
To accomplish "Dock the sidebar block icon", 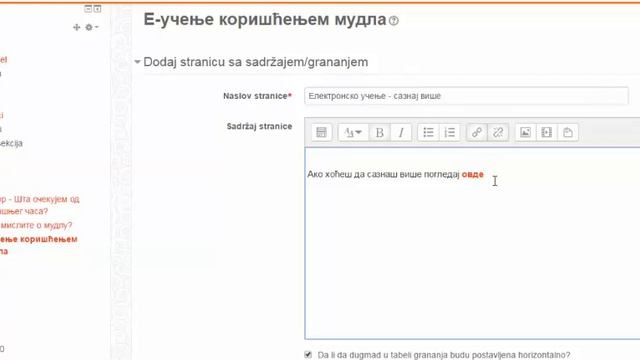I will pos(97,9).
